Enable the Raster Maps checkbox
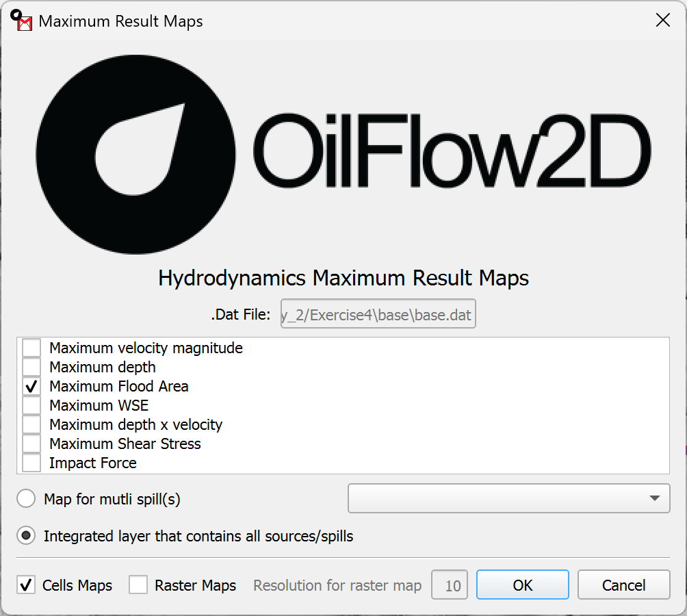This screenshot has width=687, height=616. [138, 585]
